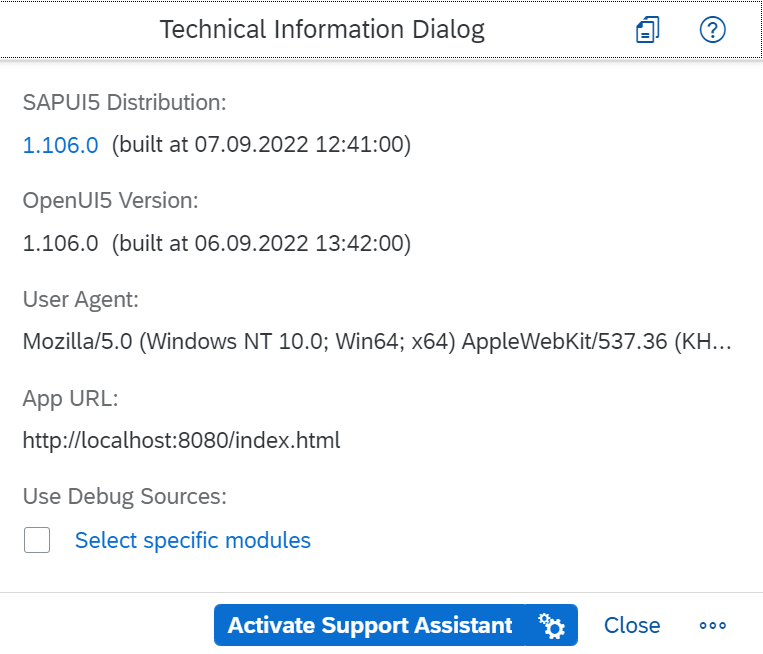Viewport: 763px width, 654px height.
Task: Click the Use Debug Sources label
Action: click(x=125, y=497)
